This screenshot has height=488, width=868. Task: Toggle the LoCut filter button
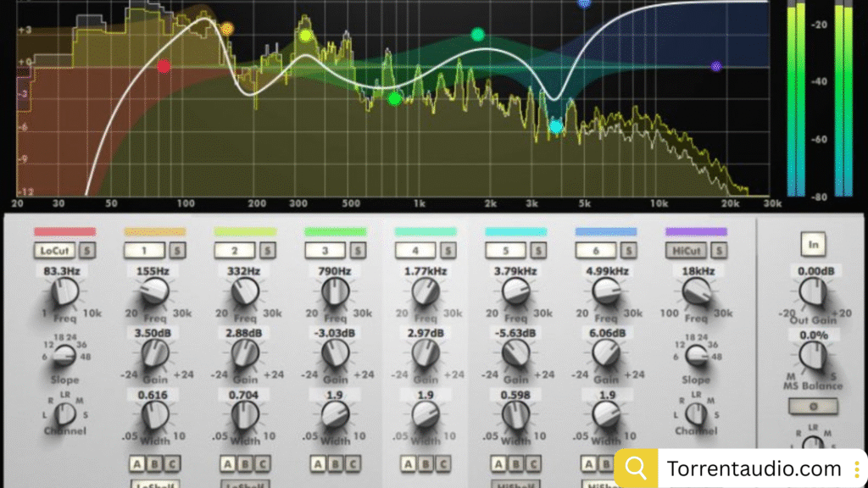click(x=54, y=251)
